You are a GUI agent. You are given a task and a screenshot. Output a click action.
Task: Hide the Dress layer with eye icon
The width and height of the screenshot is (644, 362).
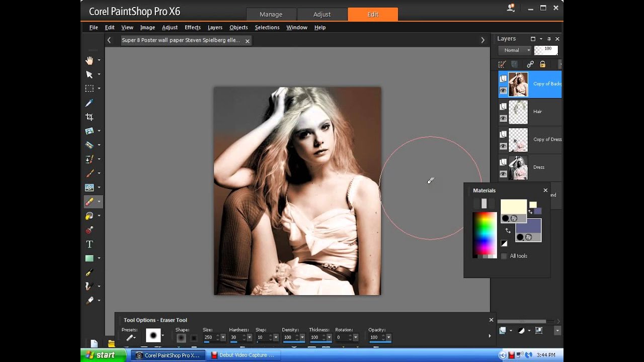click(x=503, y=174)
